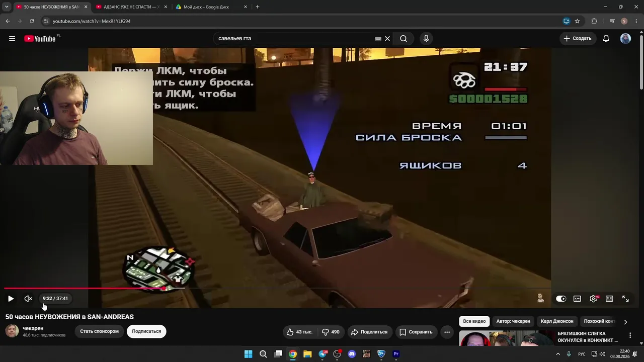Click the 'Стать спонсором' button
The image size is (644, 362).
click(99, 332)
